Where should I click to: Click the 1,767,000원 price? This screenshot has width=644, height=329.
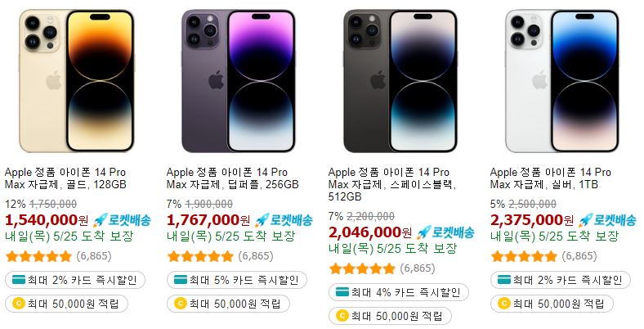(x=208, y=220)
